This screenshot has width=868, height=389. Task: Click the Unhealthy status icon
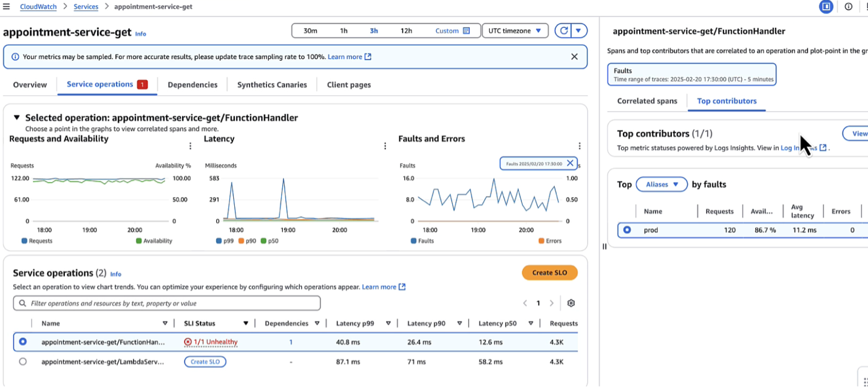(x=188, y=342)
